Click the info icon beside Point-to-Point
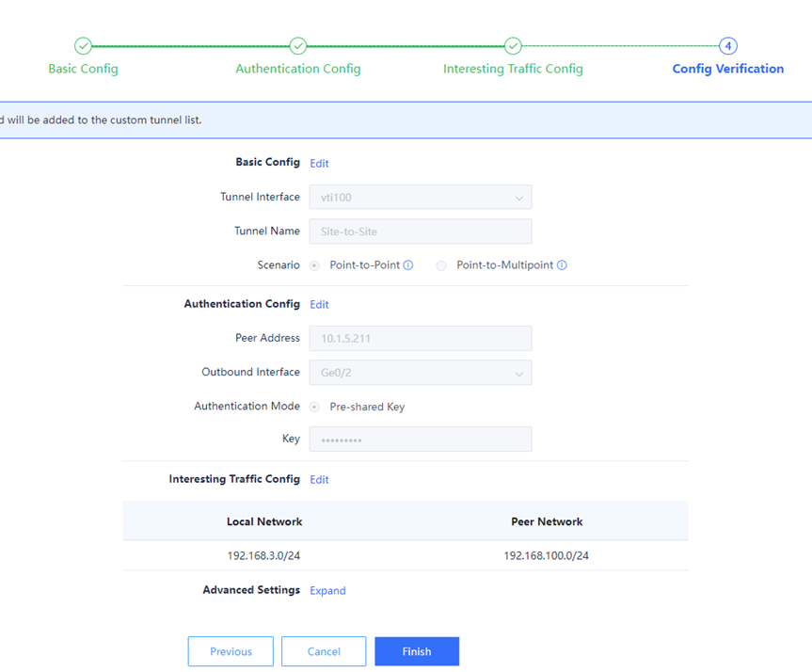The width and height of the screenshot is (812, 672). click(408, 265)
